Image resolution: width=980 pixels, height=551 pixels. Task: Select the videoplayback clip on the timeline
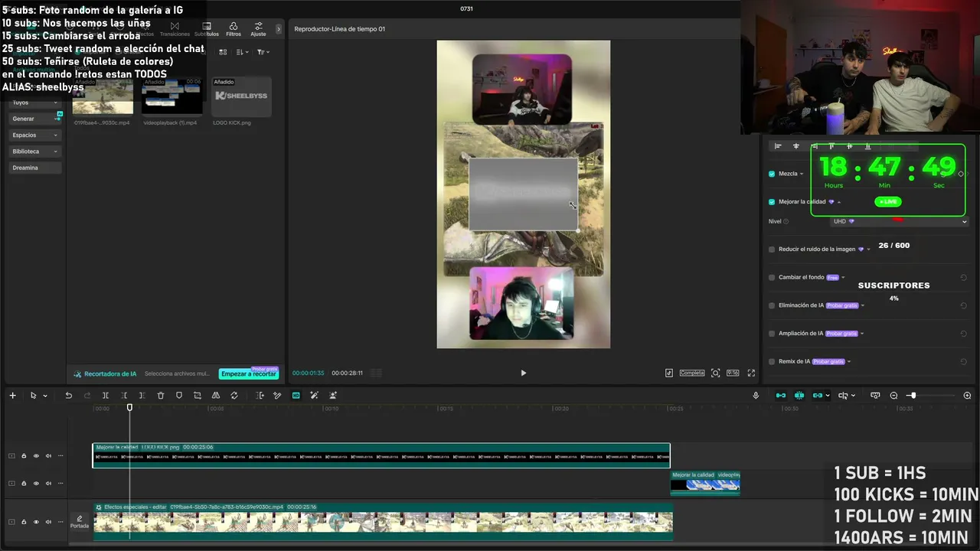click(705, 482)
